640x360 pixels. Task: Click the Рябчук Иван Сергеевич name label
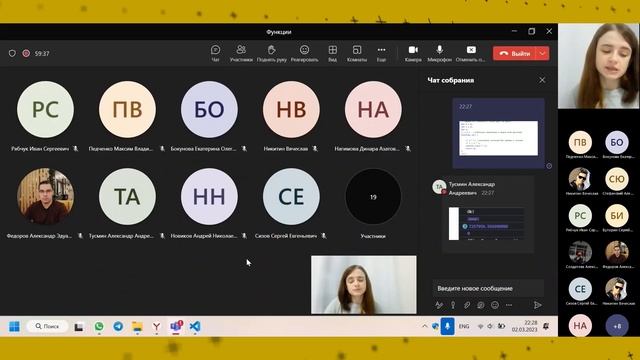coord(40,149)
